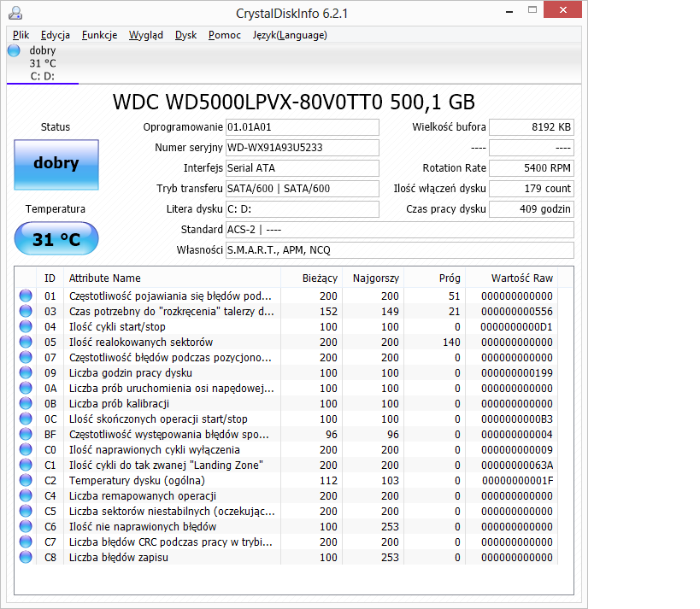Screen dimensions: 700x609
Task: Select row 'Ilość cykli start/stop'
Action: tap(286, 326)
